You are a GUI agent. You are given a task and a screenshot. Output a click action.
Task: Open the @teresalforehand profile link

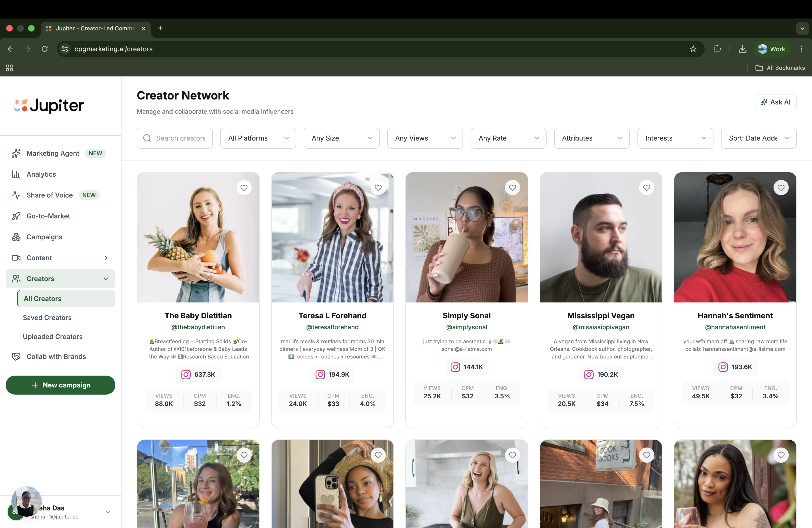[332, 327]
